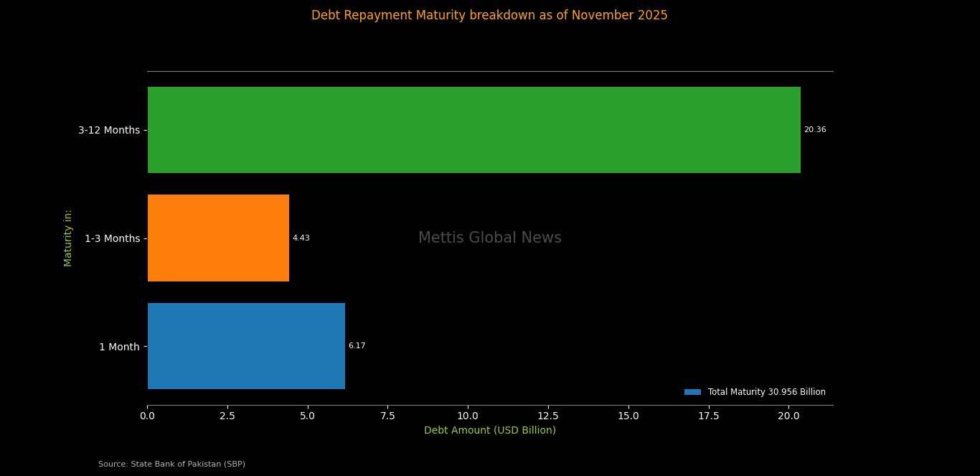Click the Debt Amount (USD Billion) axis label
The height and width of the screenshot is (476, 980).
(x=489, y=430)
